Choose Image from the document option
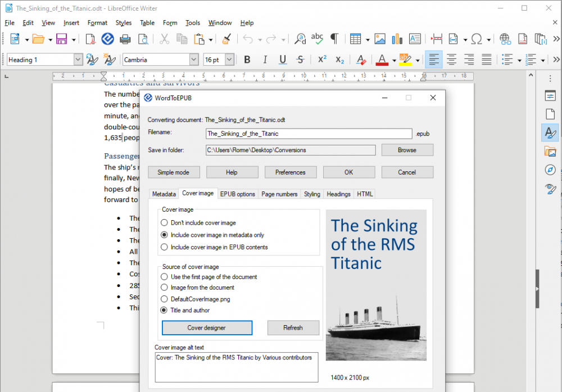The image size is (562, 392). (x=197, y=288)
